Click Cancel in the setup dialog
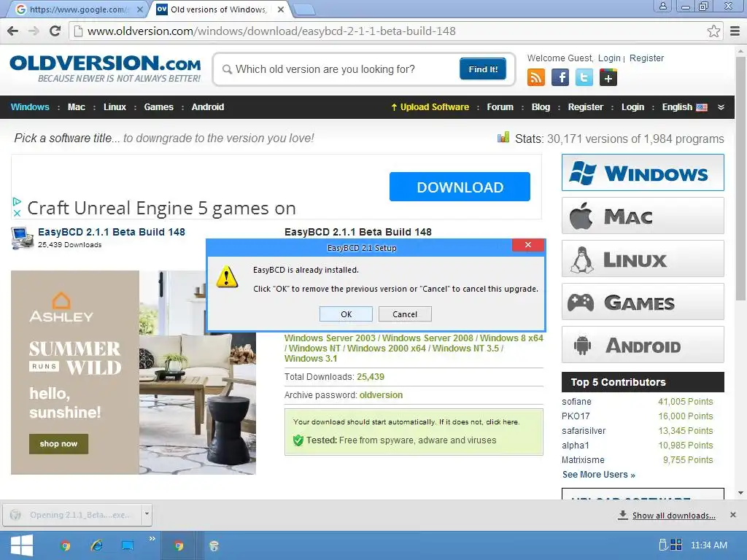Viewport: 747px width, 560px height. (x=405, y=314)
